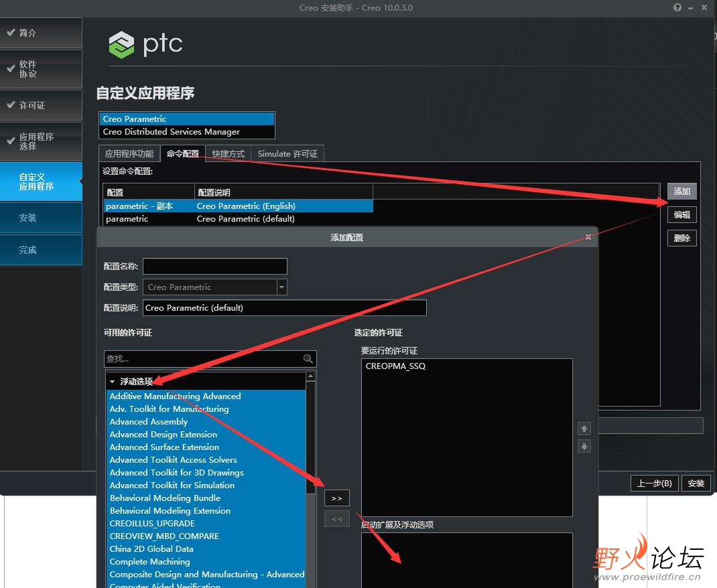Select Behavioral Modeling Bundle

(x=206, y=498)
